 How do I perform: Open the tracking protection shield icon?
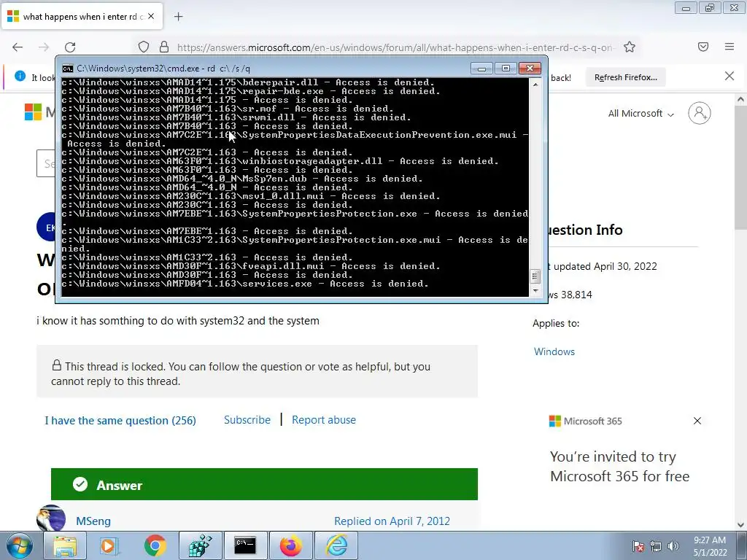144,47
